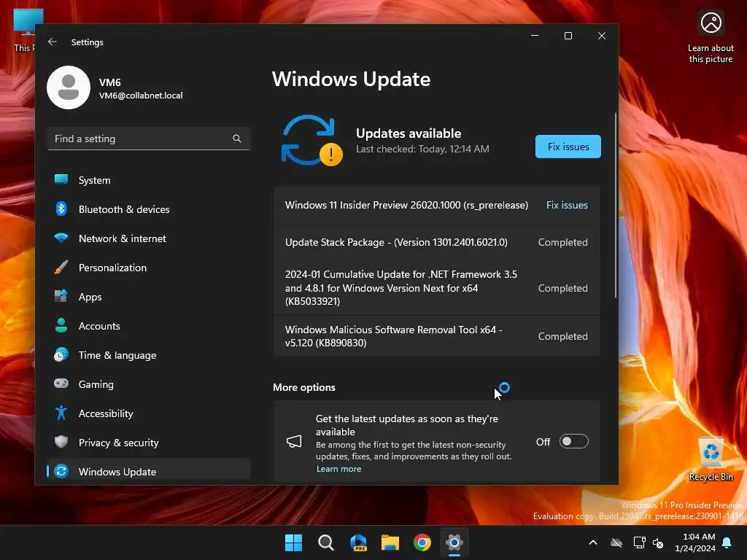This screenshot has width=747, height=560.
Task: Click the Windows Update page heading
Action: [x=351, y=79]
